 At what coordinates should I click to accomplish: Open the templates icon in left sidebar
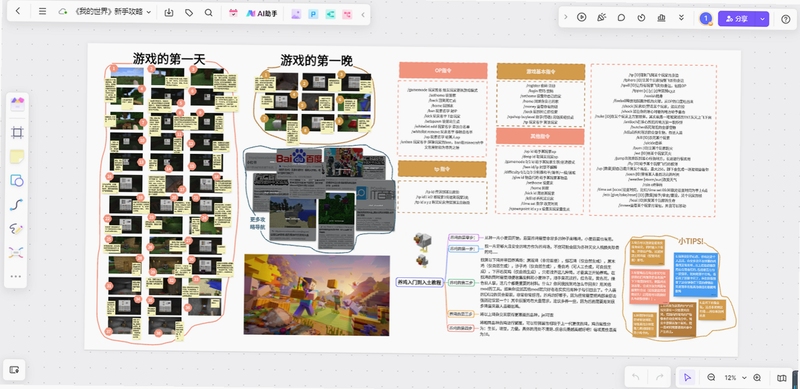click(17, 105)
